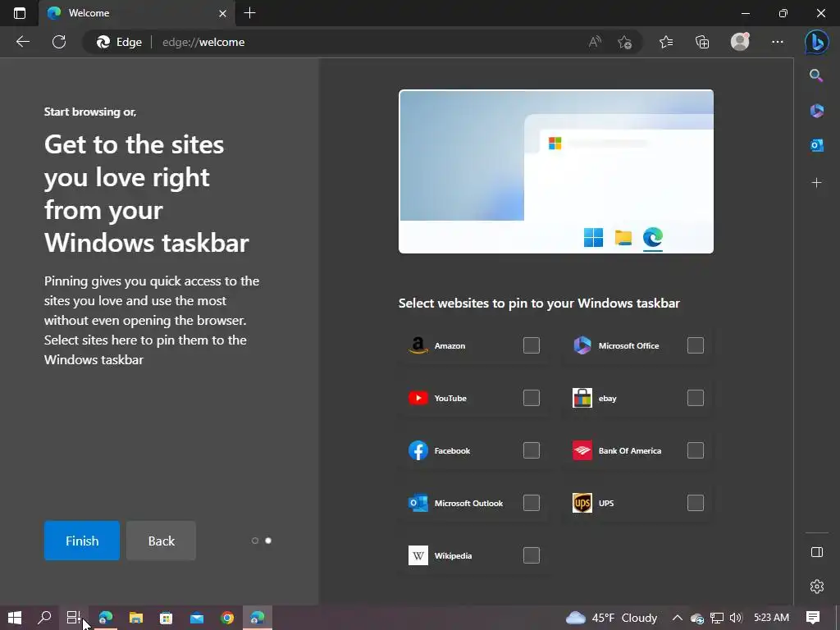
Task: Open the volume speaker icon
Action: click(x=736, y=618)
